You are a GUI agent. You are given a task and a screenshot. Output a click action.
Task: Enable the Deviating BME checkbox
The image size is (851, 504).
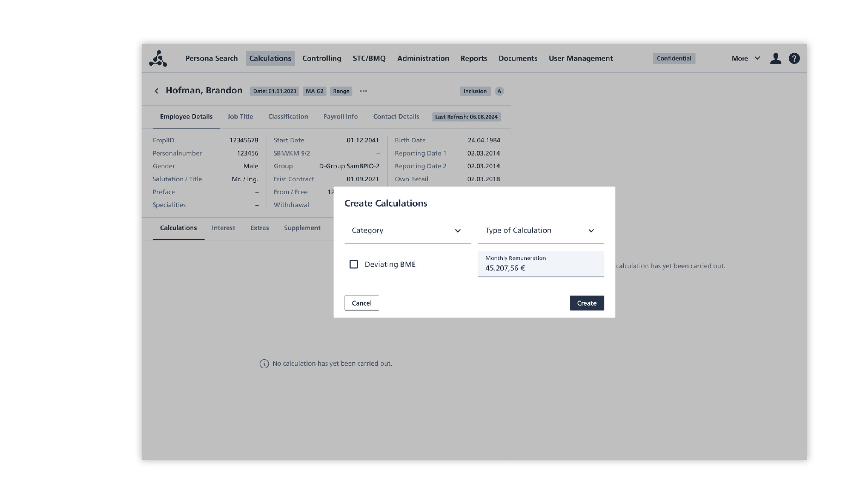point(354,264)
